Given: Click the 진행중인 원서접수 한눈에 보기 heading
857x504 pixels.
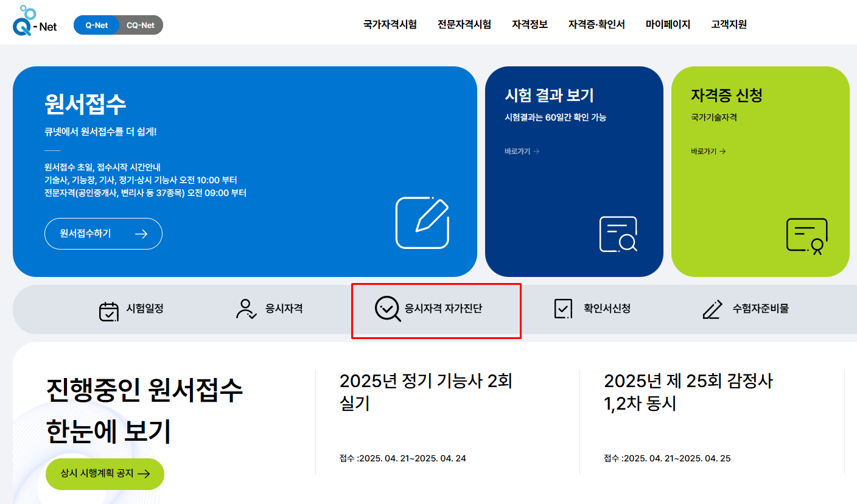Looking at the screenshot, I should click(144, 410).
